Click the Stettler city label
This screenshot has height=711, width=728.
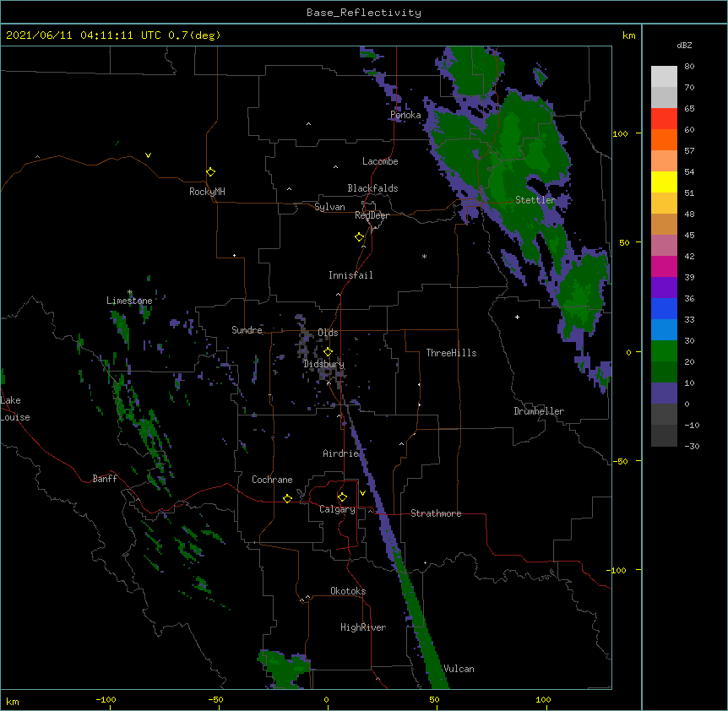[x=535, y=200]
